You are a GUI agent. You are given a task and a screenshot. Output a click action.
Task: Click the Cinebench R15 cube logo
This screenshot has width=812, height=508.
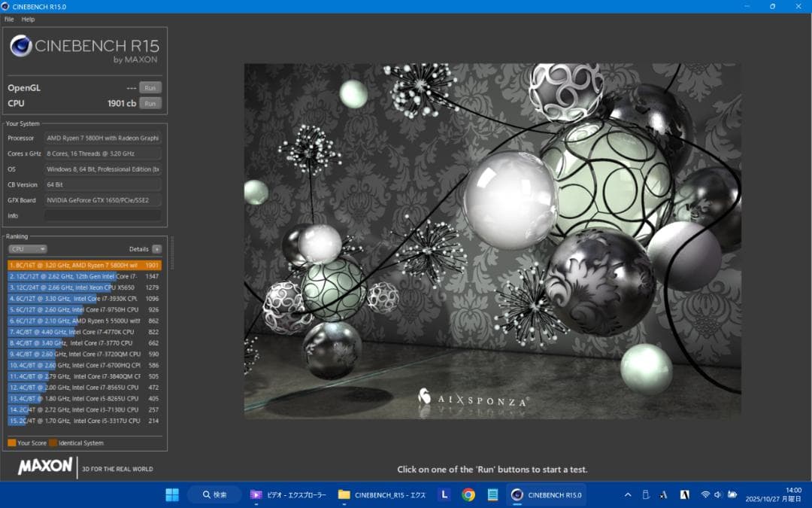point(20,47)
